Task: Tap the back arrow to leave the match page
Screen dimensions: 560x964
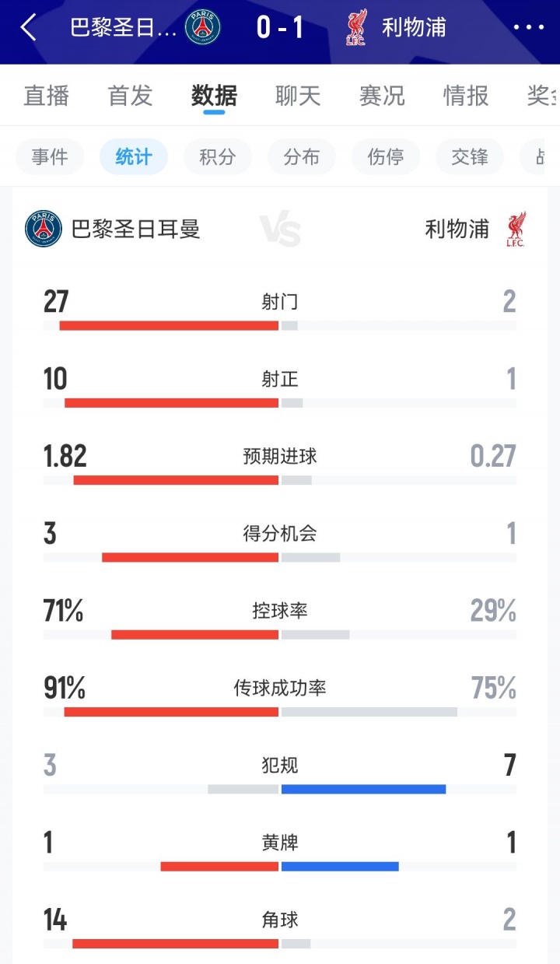Action: click(28, 27)
